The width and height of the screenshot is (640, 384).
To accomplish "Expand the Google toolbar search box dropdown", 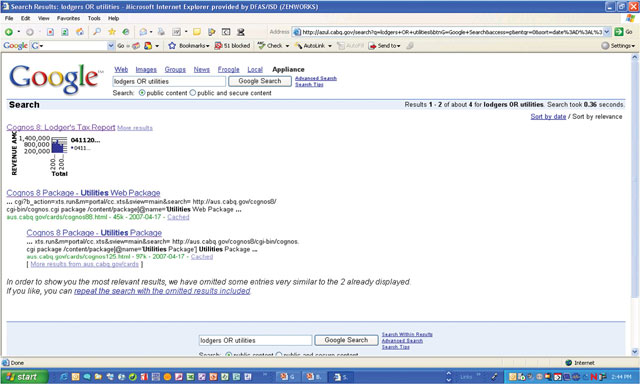I will tap(111, 46).
